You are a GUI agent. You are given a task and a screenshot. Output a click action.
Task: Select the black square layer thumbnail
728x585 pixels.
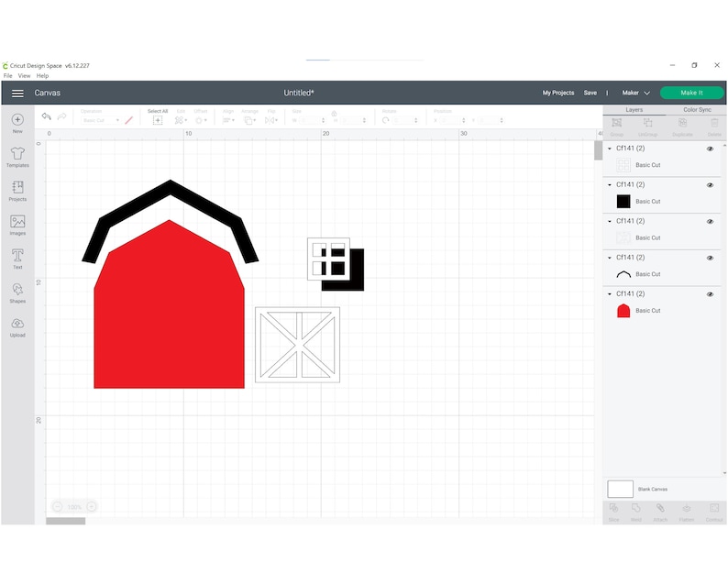pos(623,201)
